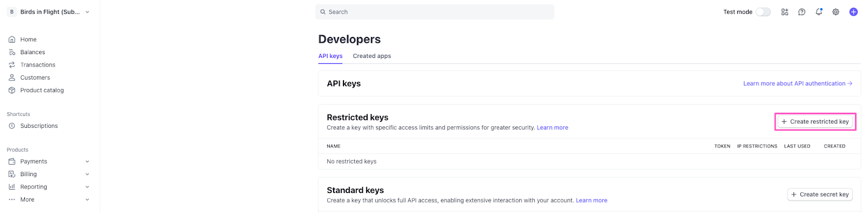Open the Birds in Flight account dropdown
Viewport: 868px width, 213px height.
(x=49, y=12)
